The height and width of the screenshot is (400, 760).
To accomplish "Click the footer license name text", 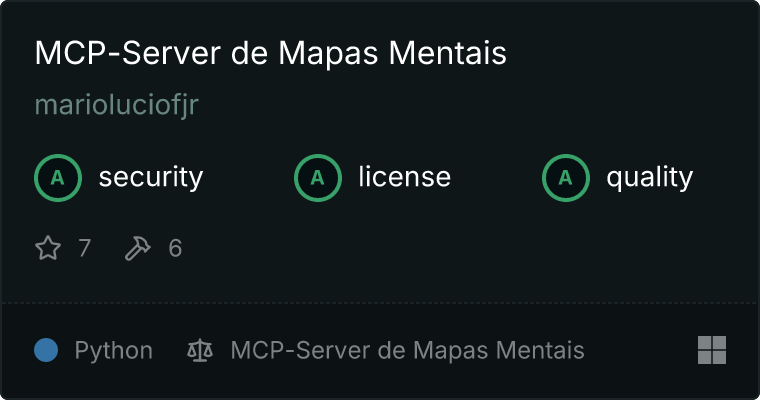I will pyautogui.click(x=407, y=350).
